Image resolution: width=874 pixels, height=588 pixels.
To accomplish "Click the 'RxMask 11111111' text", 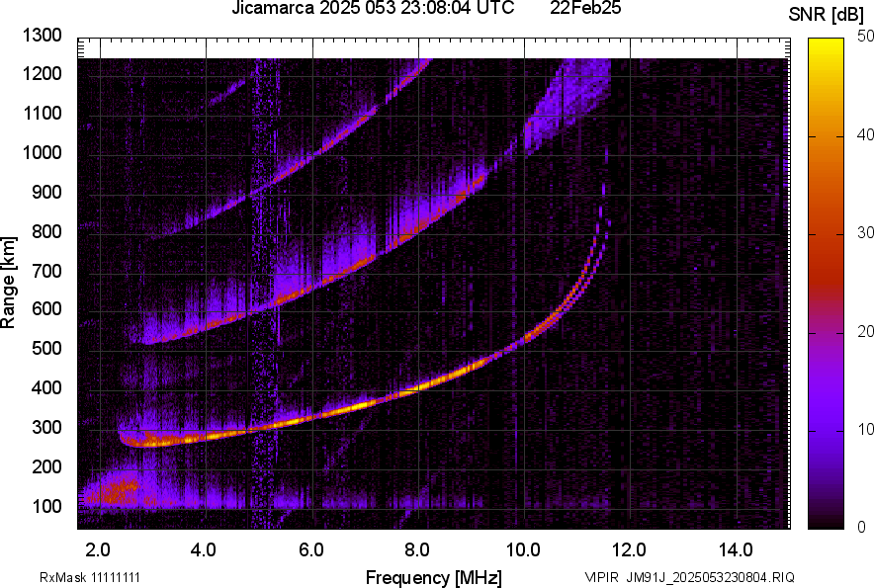I will point(90,577).
